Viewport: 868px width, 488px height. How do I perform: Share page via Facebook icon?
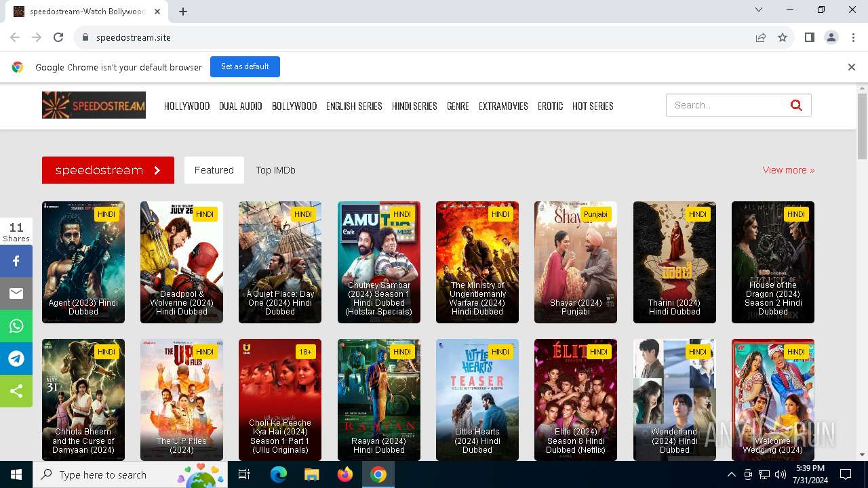click(x=16, y=261)
